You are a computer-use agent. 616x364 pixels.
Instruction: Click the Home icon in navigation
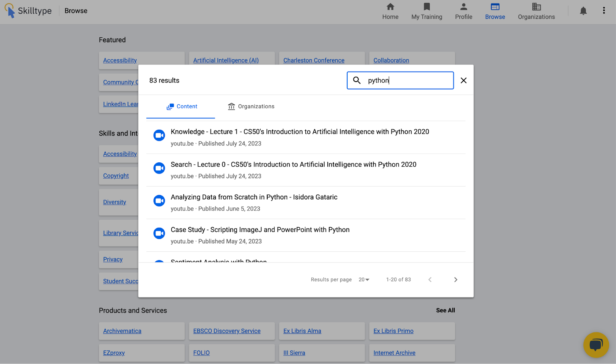tap(390, 7)
